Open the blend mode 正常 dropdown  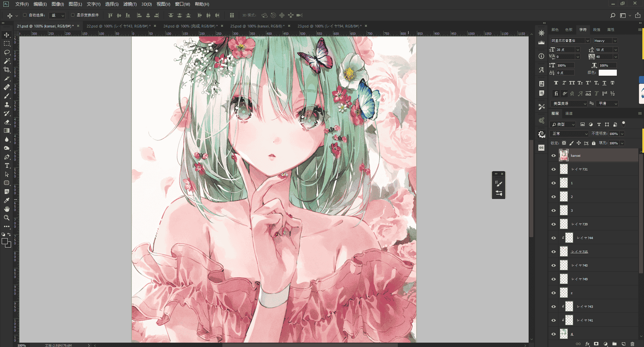pyautogui.click(x=570, y=134)
